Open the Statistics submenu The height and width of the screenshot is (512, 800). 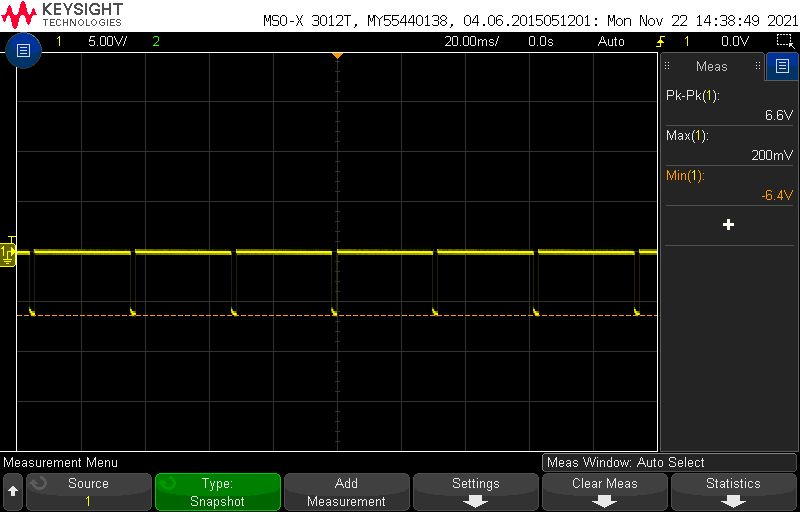click(733, 492)
